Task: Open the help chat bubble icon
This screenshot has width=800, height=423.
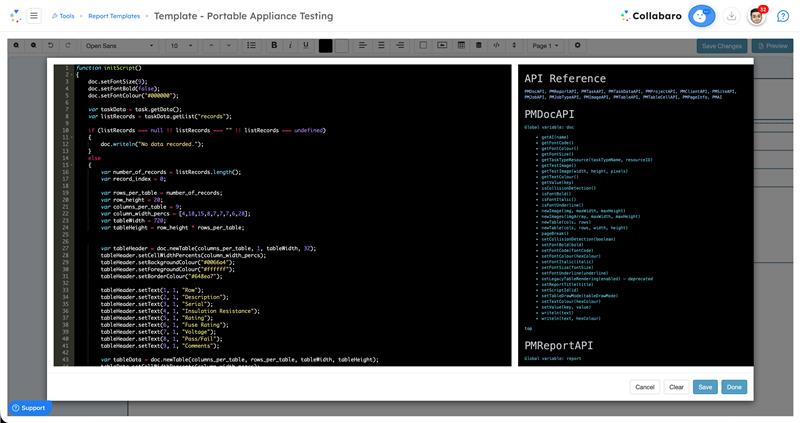Action: [783, 16]
